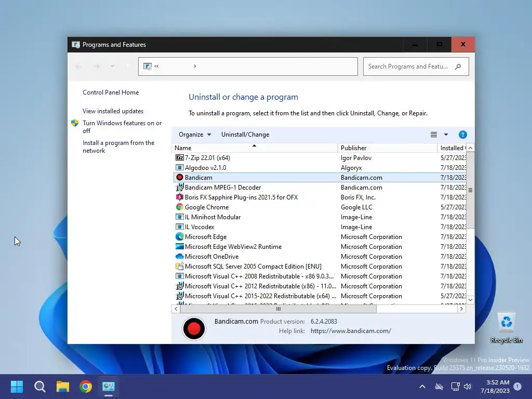The width and height of the screenshot is (532, 399).
Task: Show hidden tray icons chevron
Action: coord(422,387)
